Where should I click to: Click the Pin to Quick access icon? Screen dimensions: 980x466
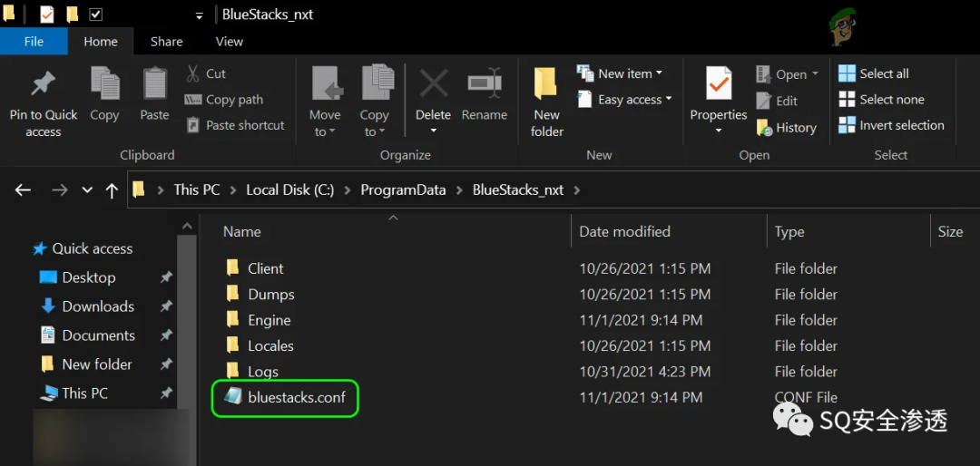(x=44, y=84)
